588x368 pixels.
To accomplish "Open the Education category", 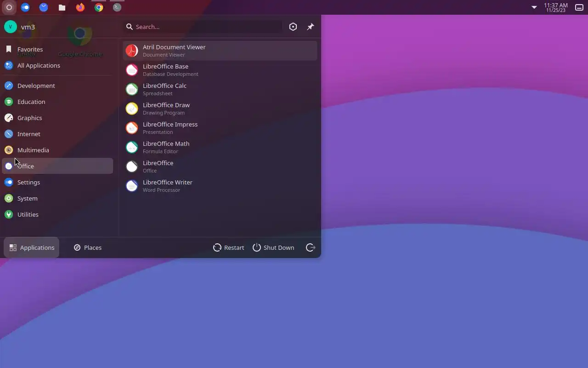I will (x=57, y=102).
